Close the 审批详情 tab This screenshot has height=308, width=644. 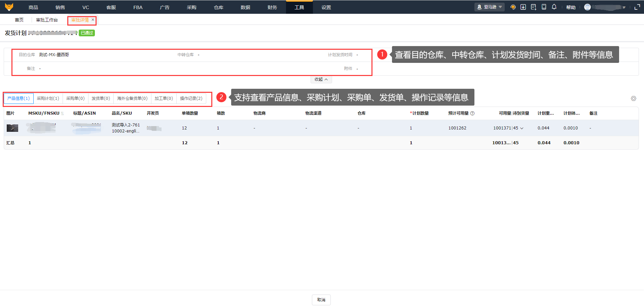point(93,20)
